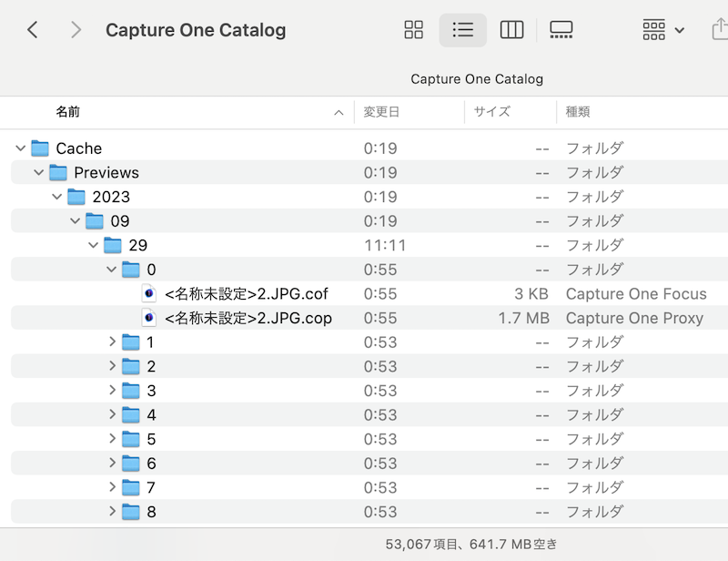728x561 pixels.
Task: Select the 2023 folder name
Action: [111, 197]
